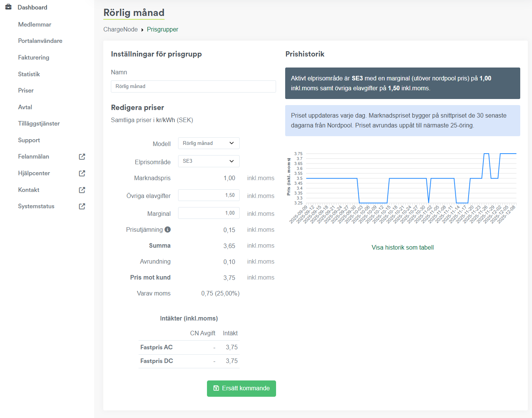Viewport: 532px width, 418px height.
Task: Click the Marginal value field
Action: (x=208, y=213)
